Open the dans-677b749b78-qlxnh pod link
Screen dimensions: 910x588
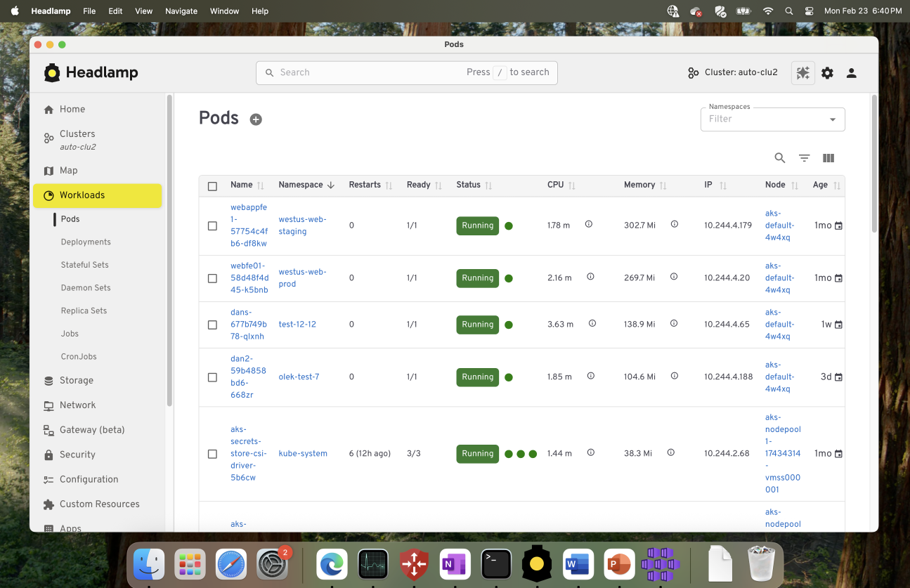click(247, 325)
